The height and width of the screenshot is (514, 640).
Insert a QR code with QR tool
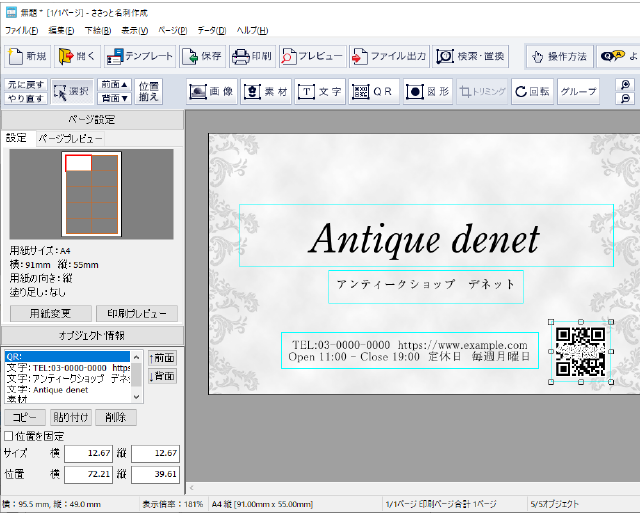click(374, 91)
